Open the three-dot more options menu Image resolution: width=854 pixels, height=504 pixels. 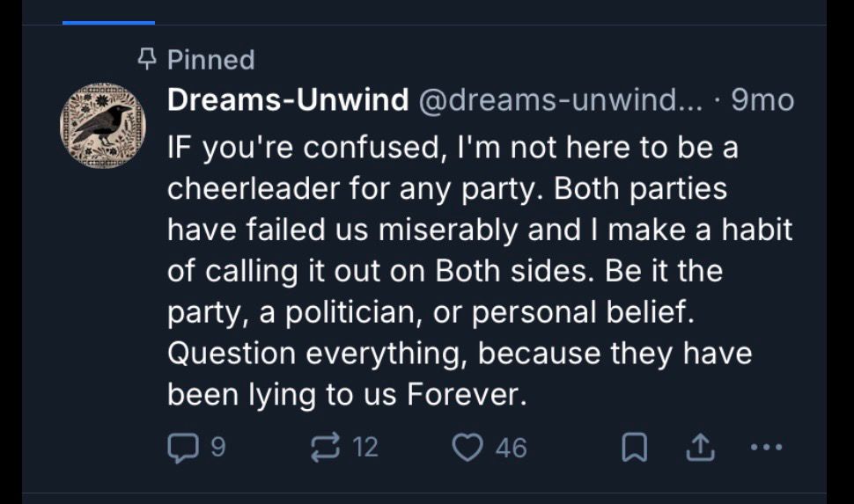point(766,448)
